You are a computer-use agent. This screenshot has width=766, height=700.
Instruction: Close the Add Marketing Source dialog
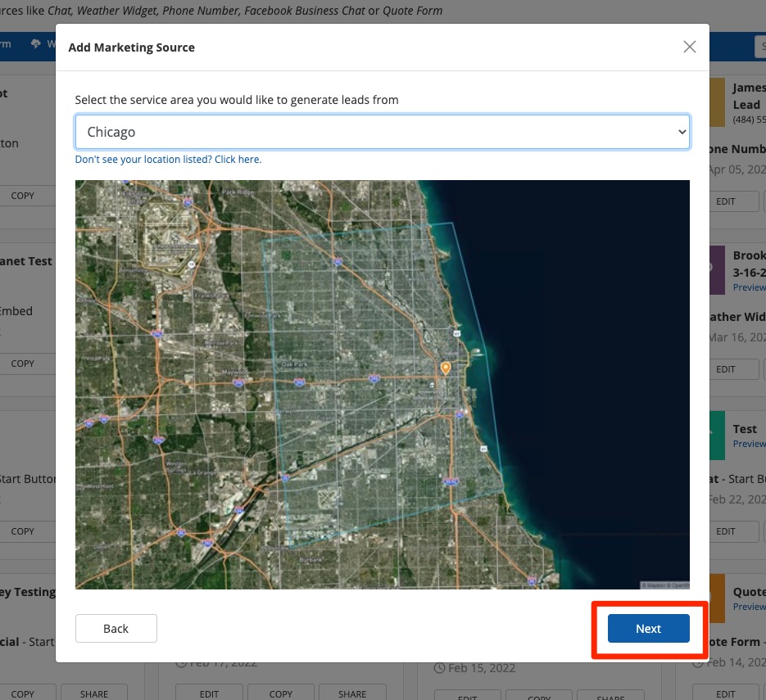[690, 47]
